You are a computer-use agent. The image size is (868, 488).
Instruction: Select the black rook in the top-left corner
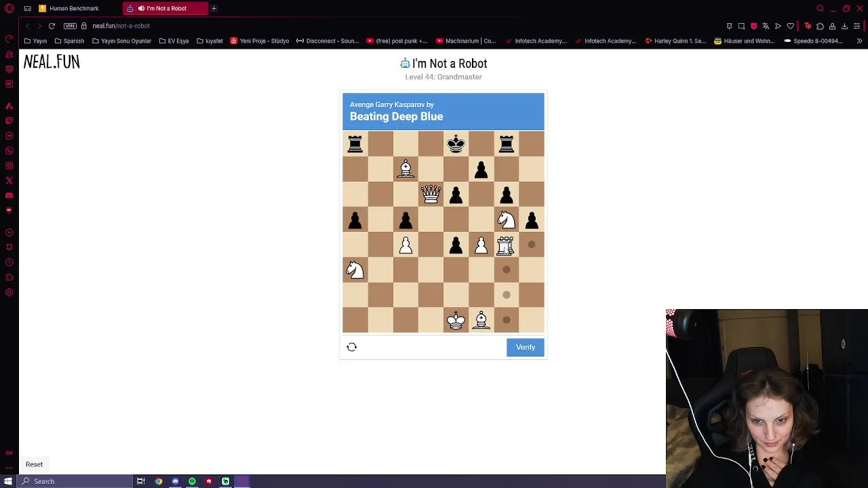pos(355,143)
